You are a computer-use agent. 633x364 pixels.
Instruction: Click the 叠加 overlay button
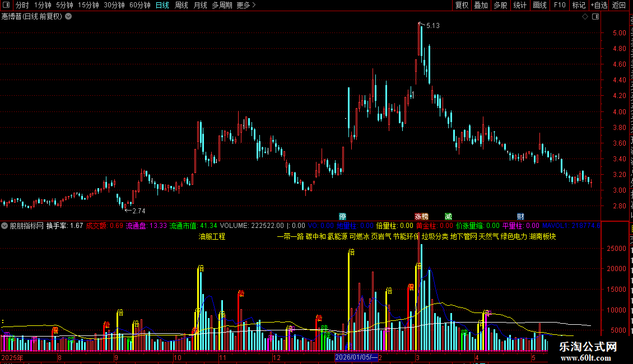[x=481, y=5]
